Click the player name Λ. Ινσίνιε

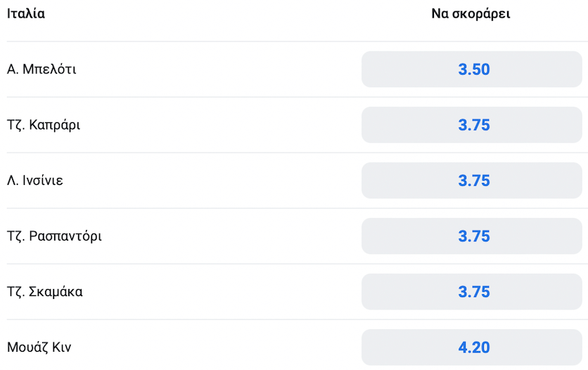coord(35,180)
